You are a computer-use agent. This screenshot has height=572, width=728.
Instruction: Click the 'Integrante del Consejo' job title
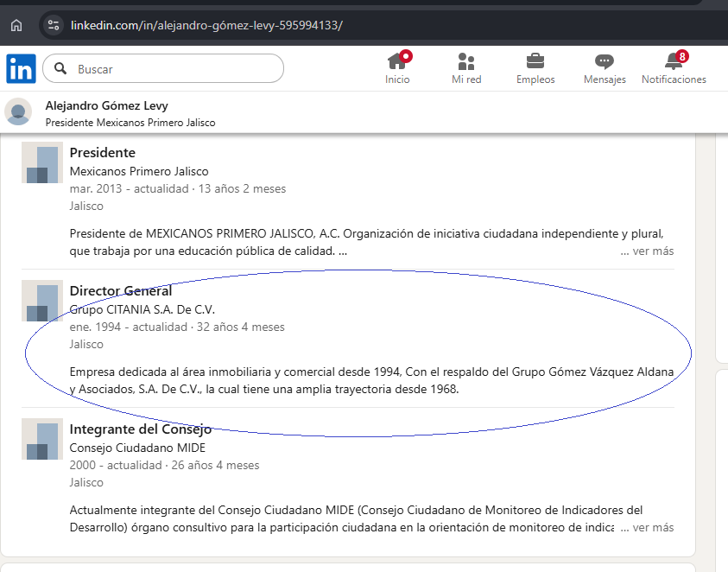point(141,429)
